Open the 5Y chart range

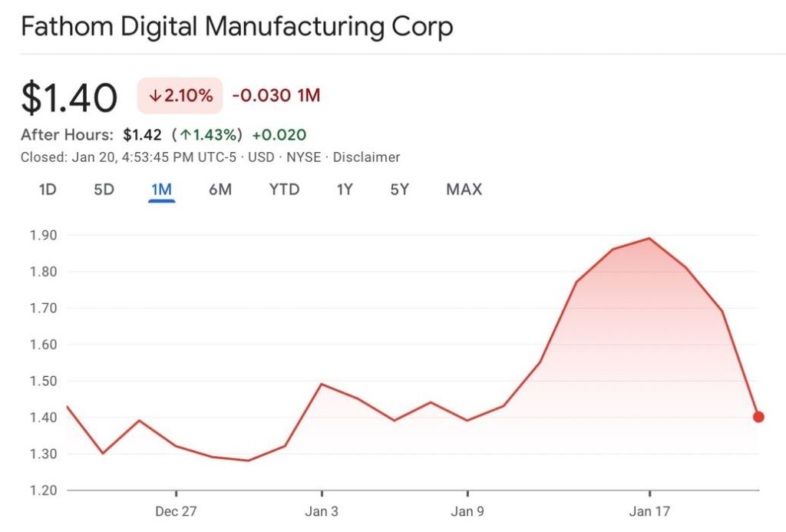(x=399, y=189)
